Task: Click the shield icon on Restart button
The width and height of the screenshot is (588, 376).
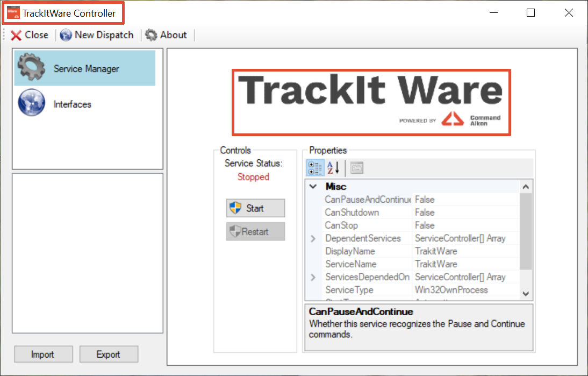Action: (x=235, y=231)
